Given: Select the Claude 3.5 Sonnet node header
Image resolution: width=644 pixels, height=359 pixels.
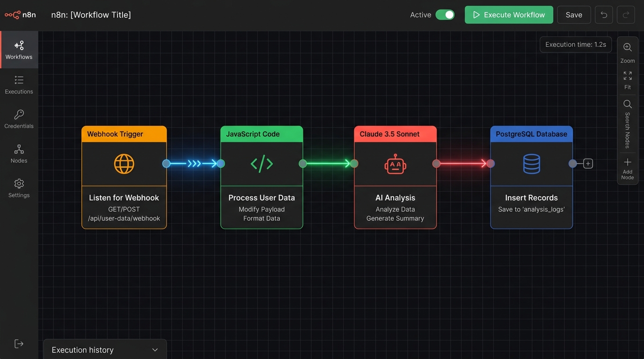Looking at the screenshot, I should pos(395,134).
